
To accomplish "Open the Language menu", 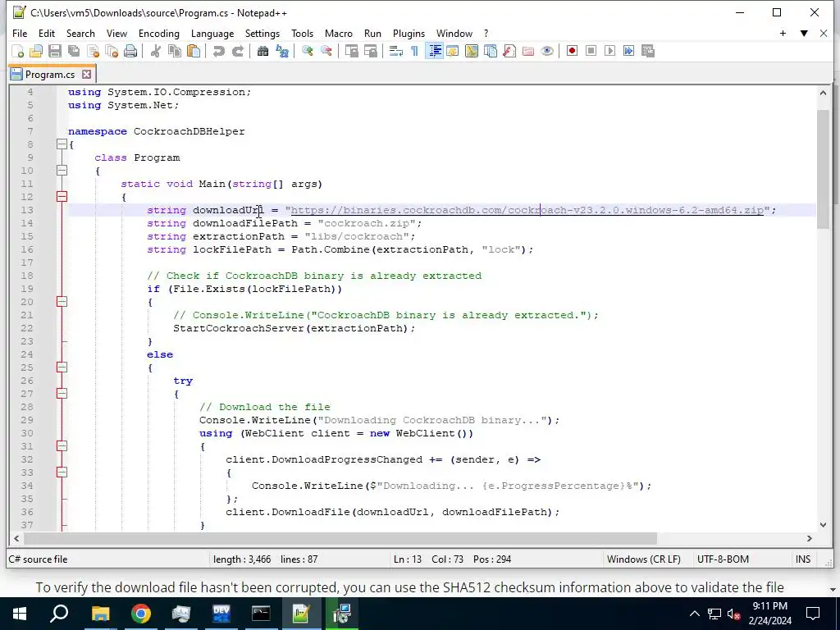I will (x=212, y=33).
